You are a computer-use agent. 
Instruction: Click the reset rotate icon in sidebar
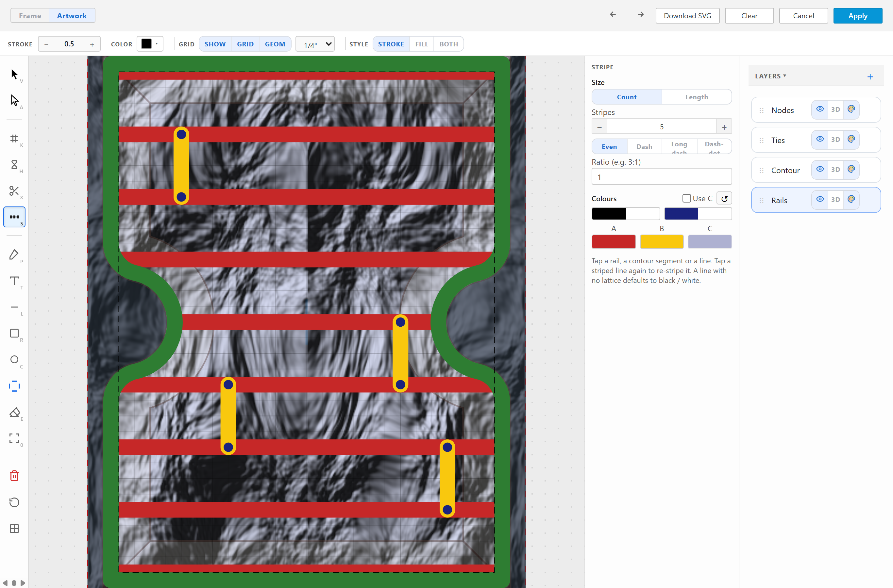[x=14, y=502]
